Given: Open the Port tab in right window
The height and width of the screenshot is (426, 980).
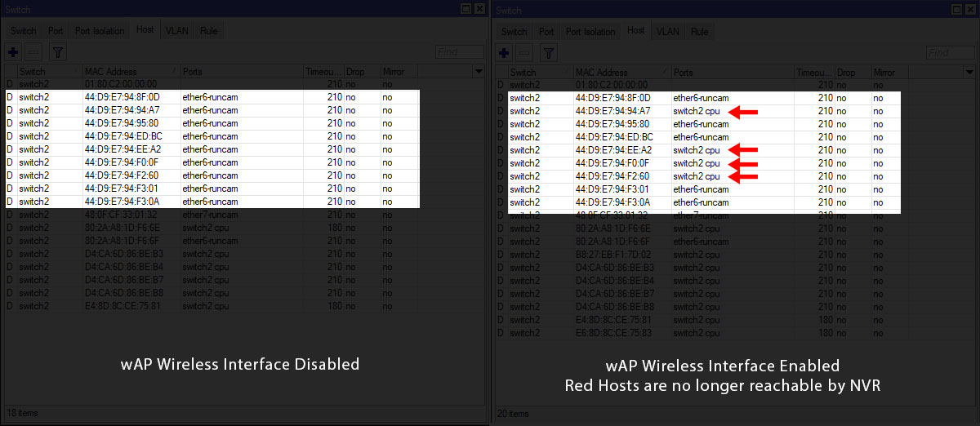Looking at the screenshot, I should [546, 32].
